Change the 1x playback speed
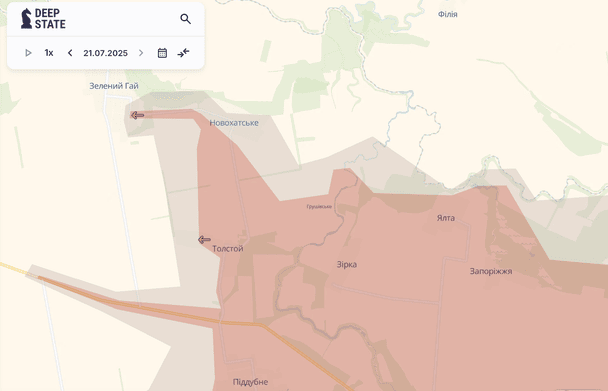Viewport: 608px width, 391px height. coord(49,53)
